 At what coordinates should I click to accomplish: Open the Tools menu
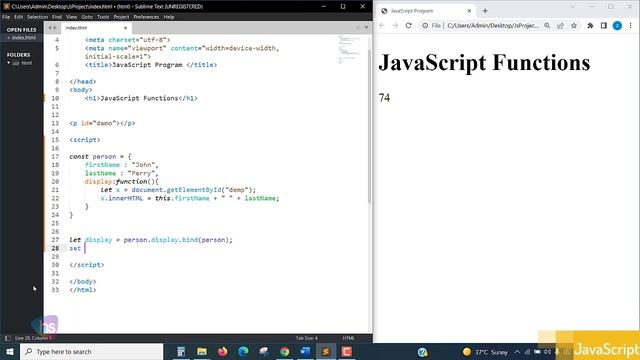coord(103,17)
